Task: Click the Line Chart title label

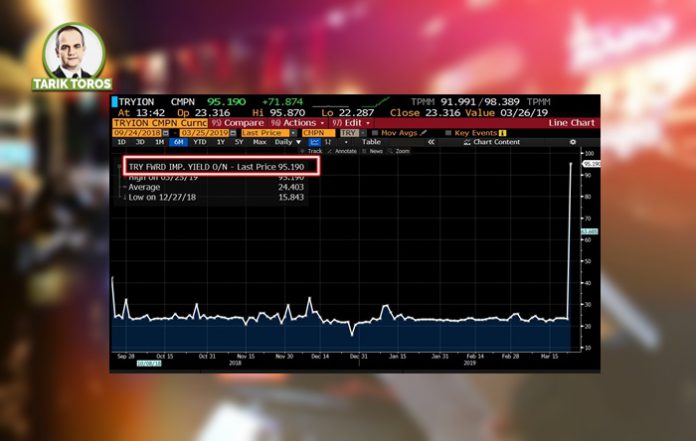Action: [x=571, y=123]
